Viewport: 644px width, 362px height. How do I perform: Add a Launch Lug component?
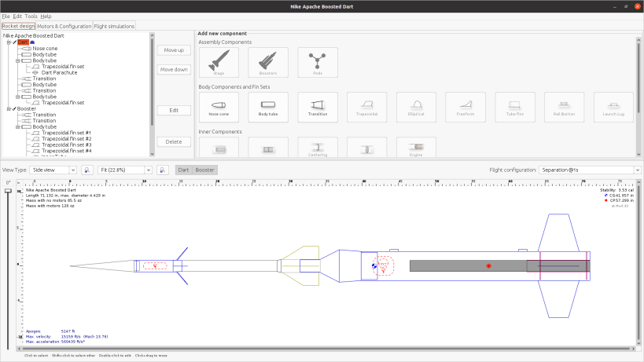click(613, 107)
